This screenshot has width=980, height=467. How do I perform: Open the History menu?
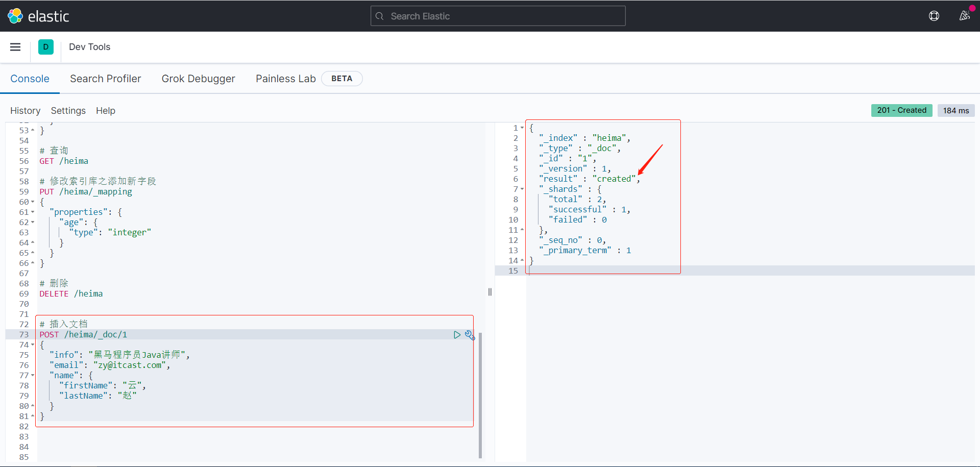(x=26, y=111)
